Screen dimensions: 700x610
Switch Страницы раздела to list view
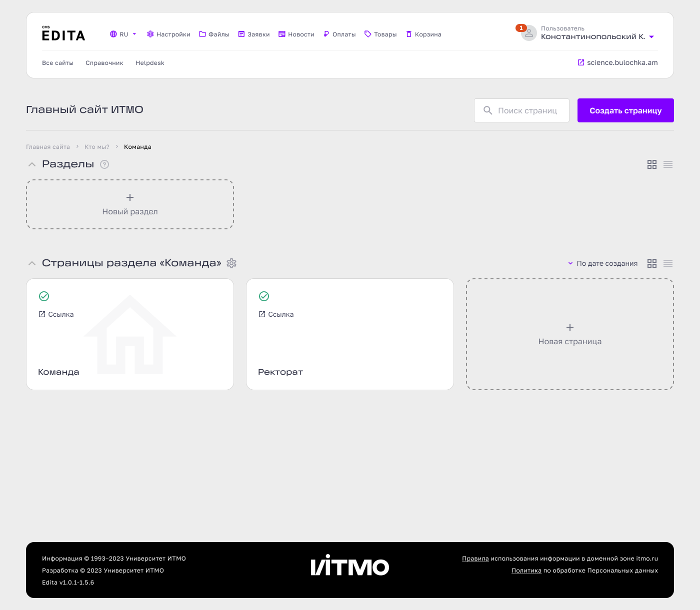click(x=668, y=263)
